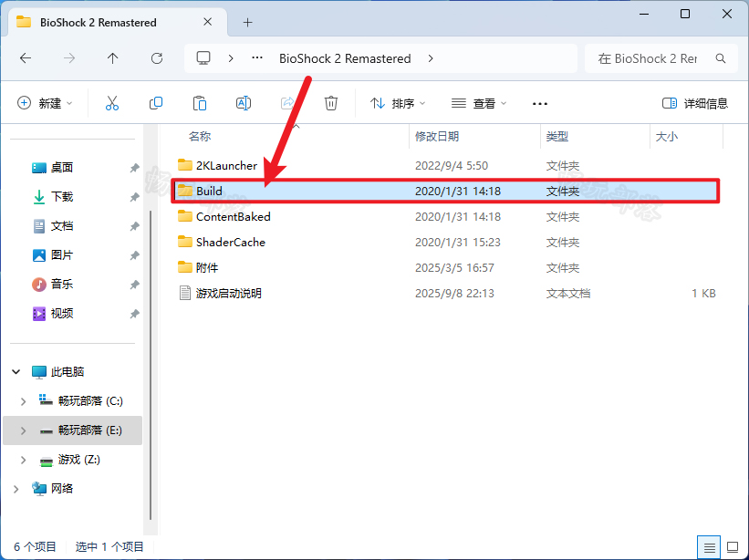Open 下载 in the sidebar
The height and width of the screenshot is (560, 749).
click(62, 197)
